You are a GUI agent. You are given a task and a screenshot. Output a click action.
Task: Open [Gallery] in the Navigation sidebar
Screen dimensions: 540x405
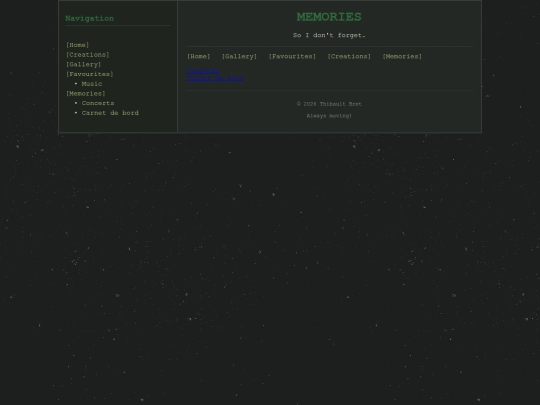click(83, 64)
